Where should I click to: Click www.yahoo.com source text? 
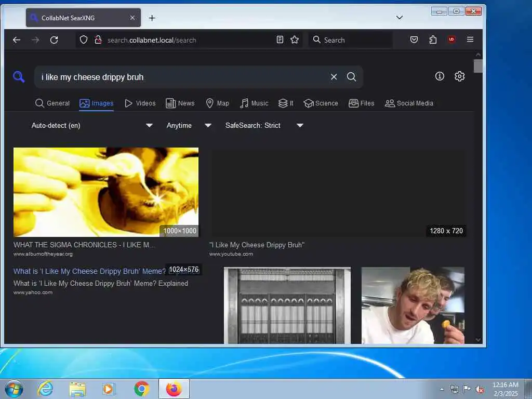pos(33,292)
